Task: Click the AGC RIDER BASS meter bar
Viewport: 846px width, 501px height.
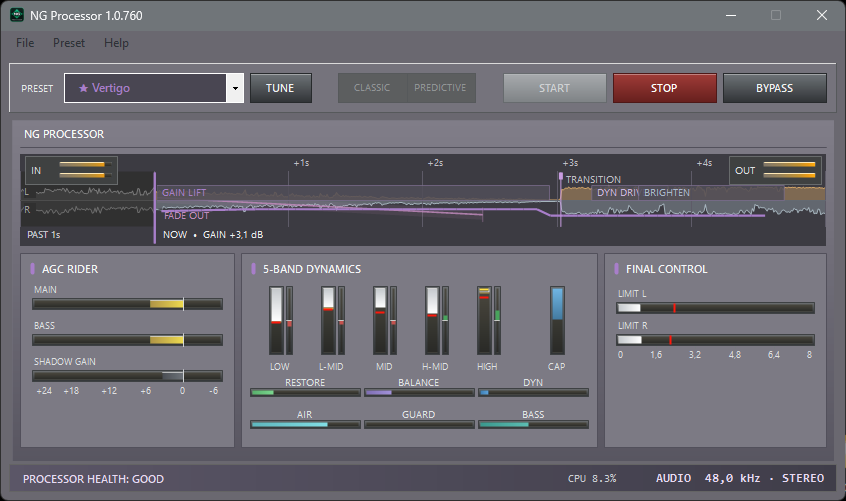Action: tap(127, 340)
